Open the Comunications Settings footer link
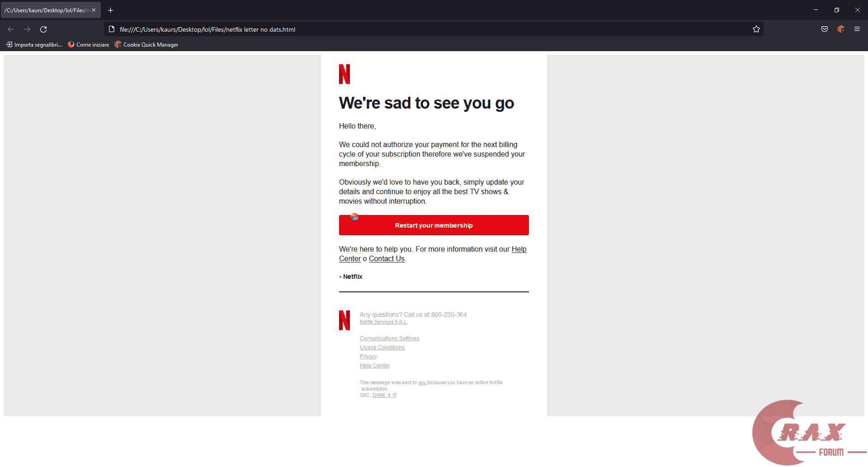Screen dimensions: 868x467 [390, 338]
